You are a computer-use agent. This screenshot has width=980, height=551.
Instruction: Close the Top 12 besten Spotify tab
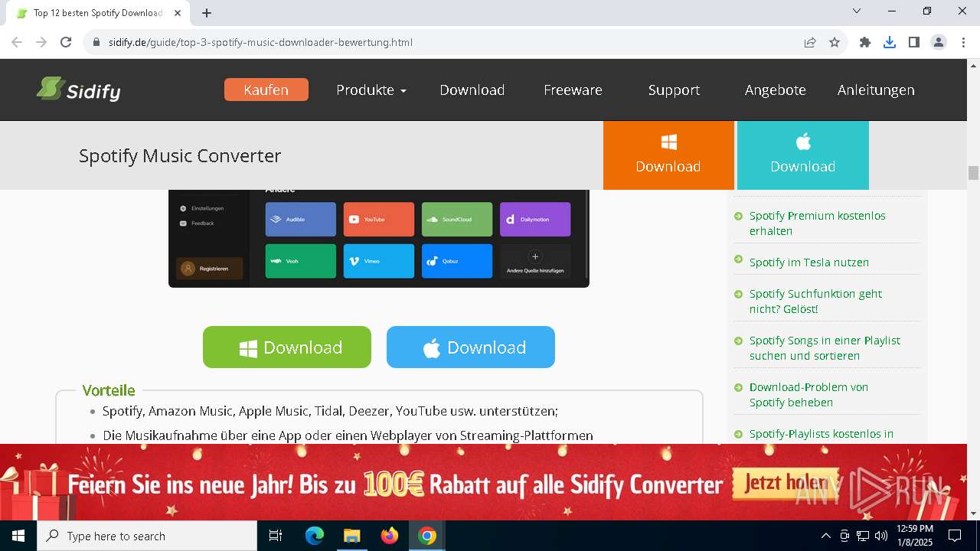pos(178,13)
